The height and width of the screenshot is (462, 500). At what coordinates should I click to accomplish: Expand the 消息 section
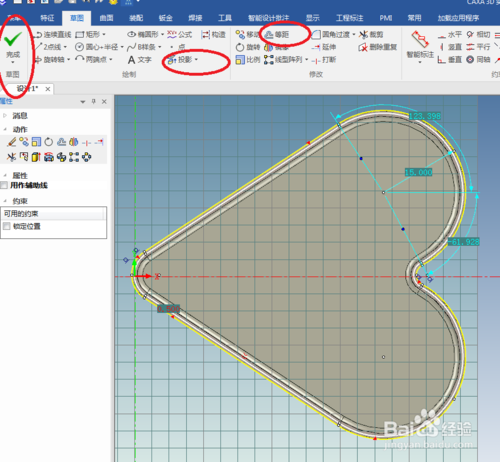pyautogui.click(x=5, y=116)
